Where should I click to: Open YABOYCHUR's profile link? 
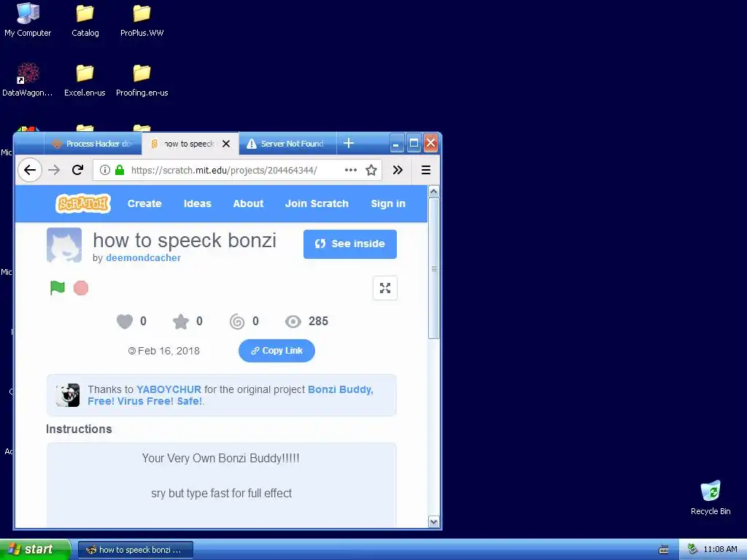point(169,389)
